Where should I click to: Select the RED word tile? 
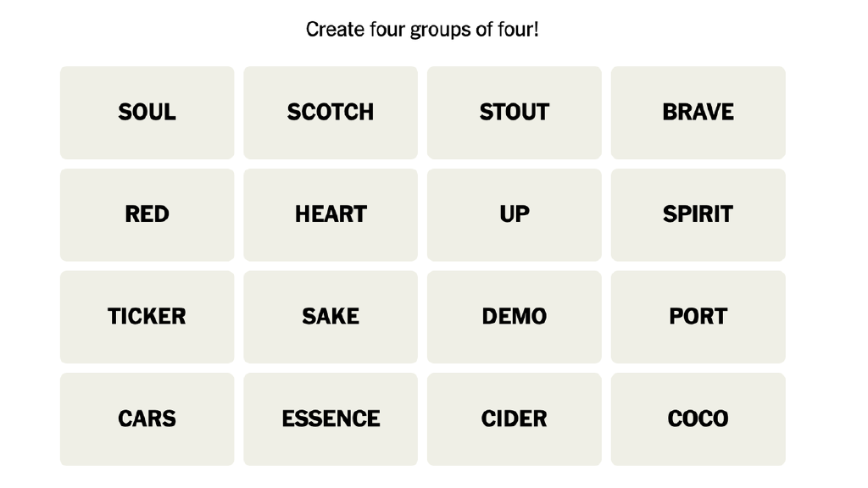point(147,214)
